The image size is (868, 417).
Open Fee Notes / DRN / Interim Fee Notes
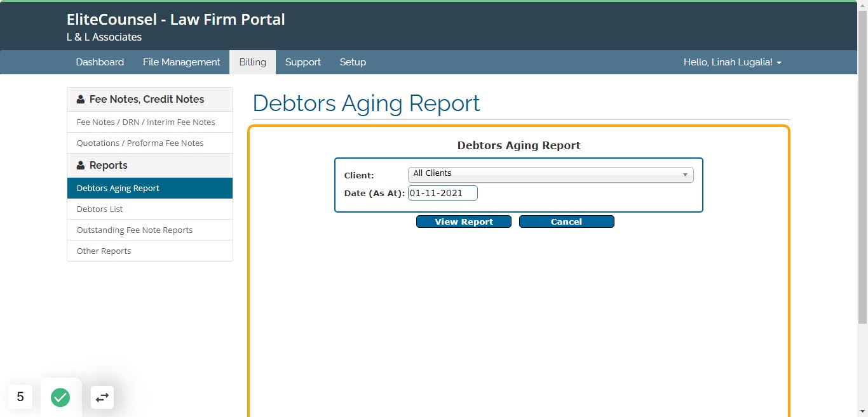coord(150,122)
